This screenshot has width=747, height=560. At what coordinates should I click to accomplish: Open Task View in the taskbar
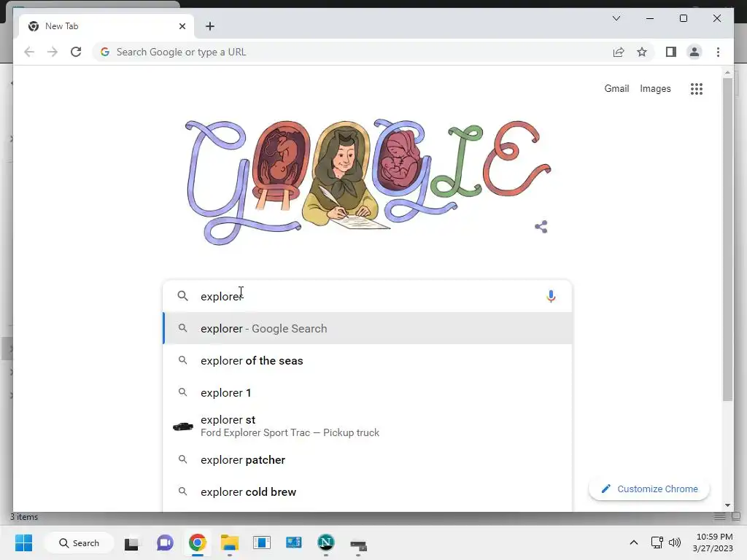point(131,543)
